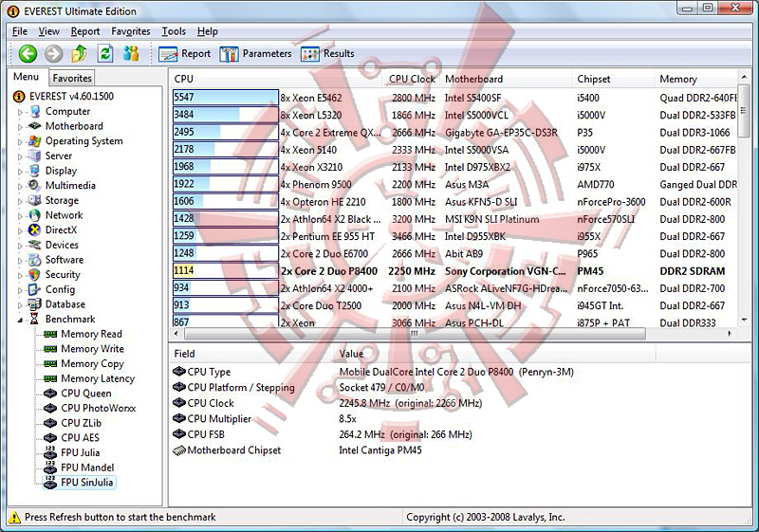Open the File menu
Viewport: 759px width, 532px height.
(x=20, y=31)
